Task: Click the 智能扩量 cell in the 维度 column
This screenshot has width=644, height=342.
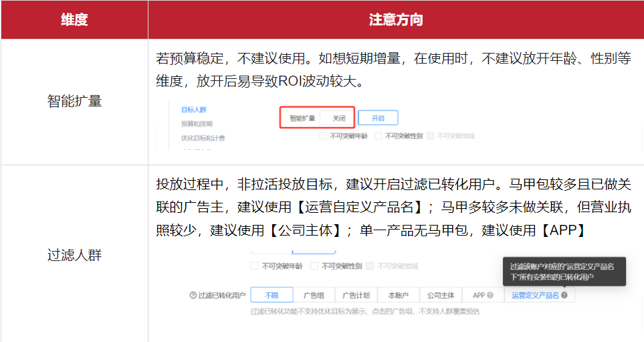Action: pos(74,101)
